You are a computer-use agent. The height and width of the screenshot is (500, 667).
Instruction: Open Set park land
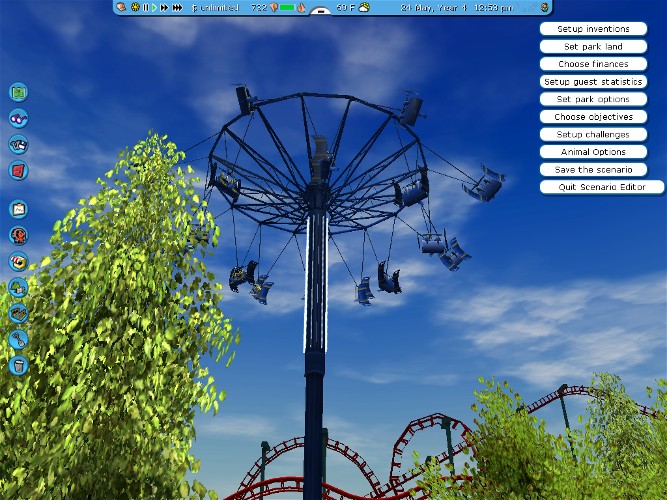pos(593,46)
